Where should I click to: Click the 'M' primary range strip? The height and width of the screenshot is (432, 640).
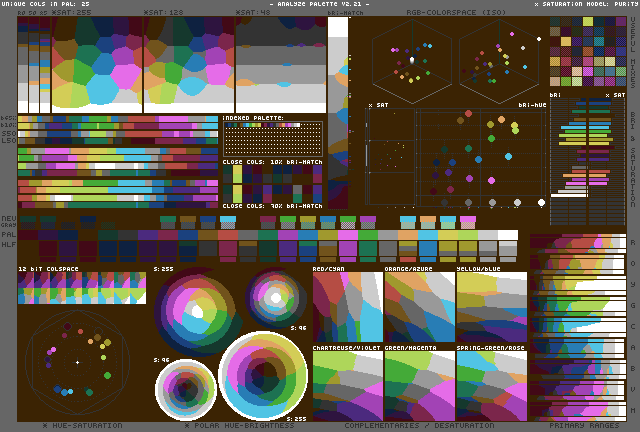[x=578, y=410]
